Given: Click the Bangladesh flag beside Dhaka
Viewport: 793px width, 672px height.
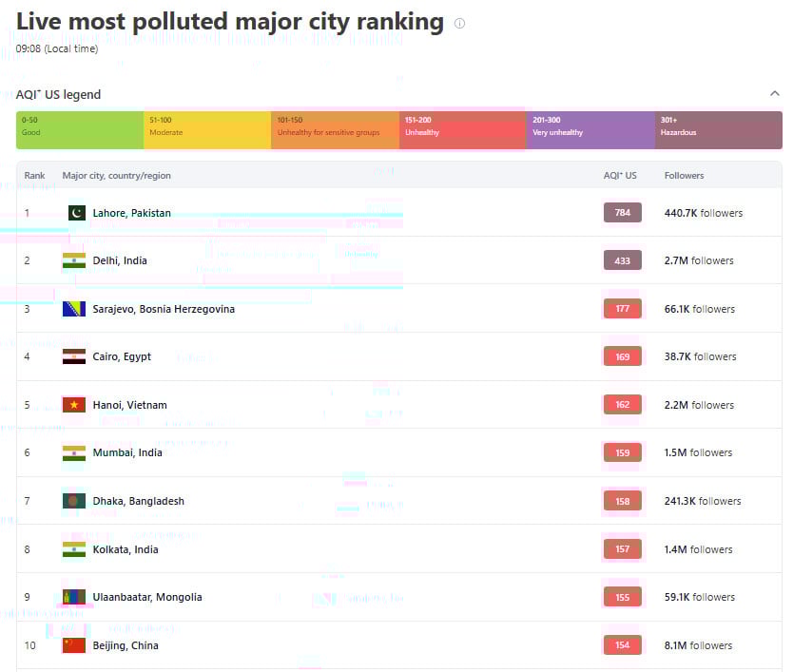Looking at the screenshot, I should 74,501.
